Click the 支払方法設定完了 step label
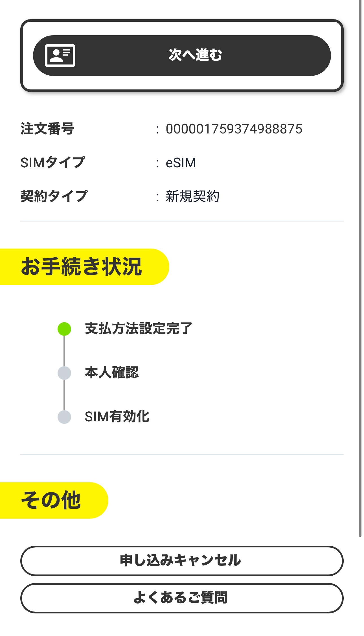The height and width of the screenshot is (636, 364). 139,328
